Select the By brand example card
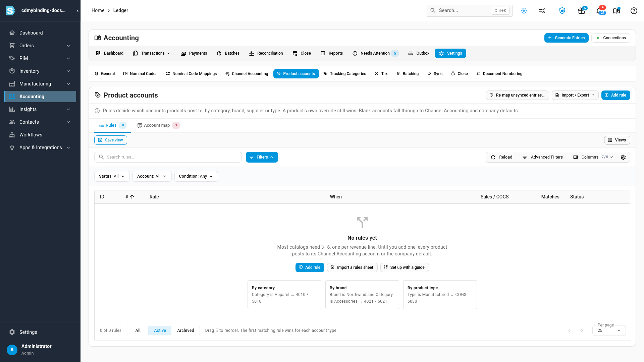This screenshot has width=644, height=362. click(362, 295)
